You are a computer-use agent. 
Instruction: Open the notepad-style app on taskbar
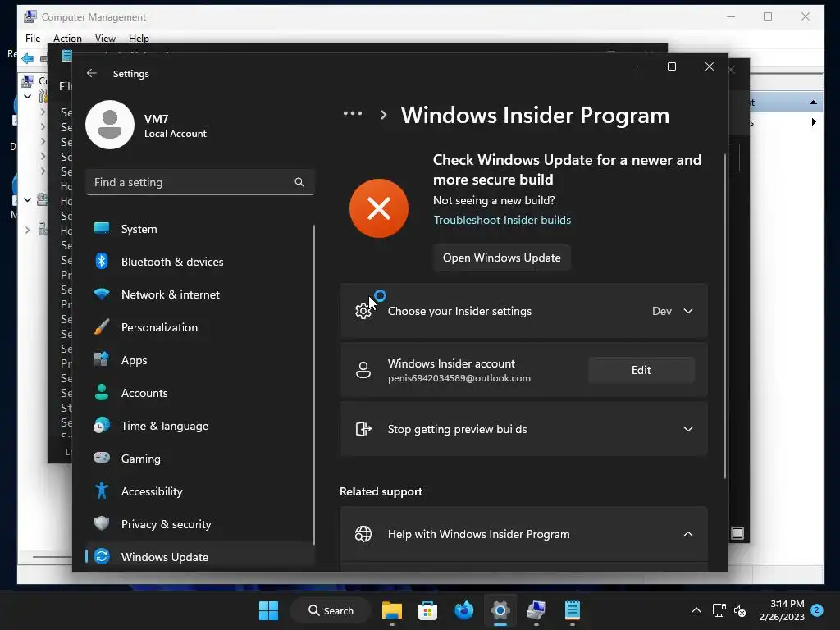coord(572,610)
